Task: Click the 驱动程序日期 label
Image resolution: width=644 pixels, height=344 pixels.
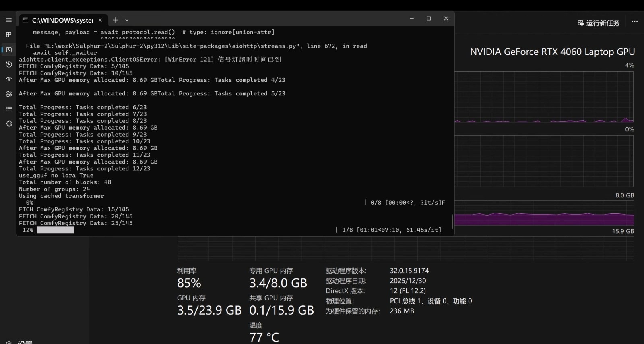Action: click(346, 281)
